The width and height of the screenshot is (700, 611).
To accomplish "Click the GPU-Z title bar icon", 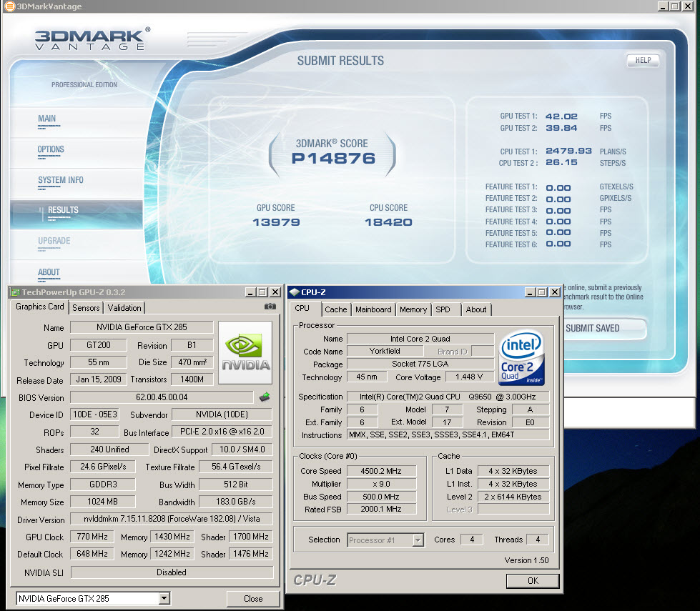I will pyautogui.click(x=16, y=292).
